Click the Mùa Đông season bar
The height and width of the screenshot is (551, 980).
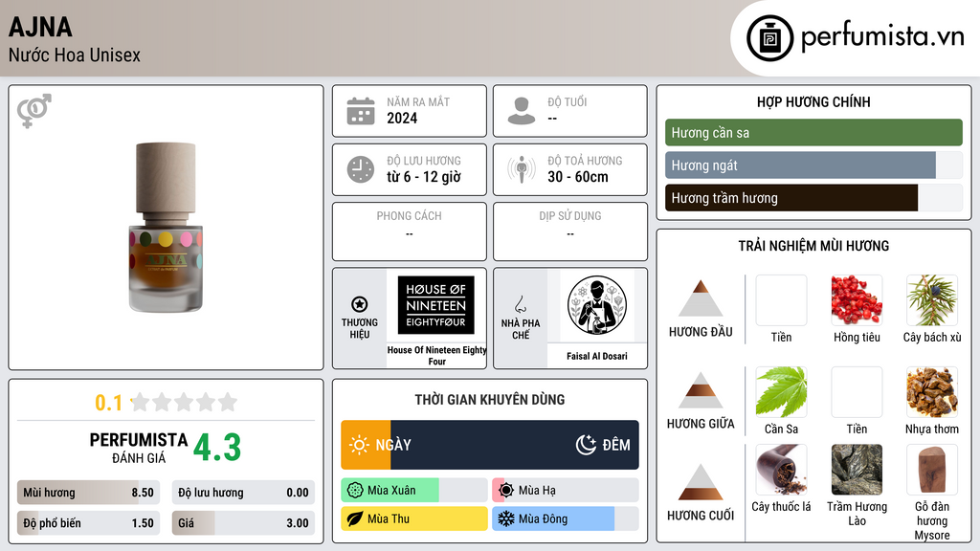coord(565,518)
